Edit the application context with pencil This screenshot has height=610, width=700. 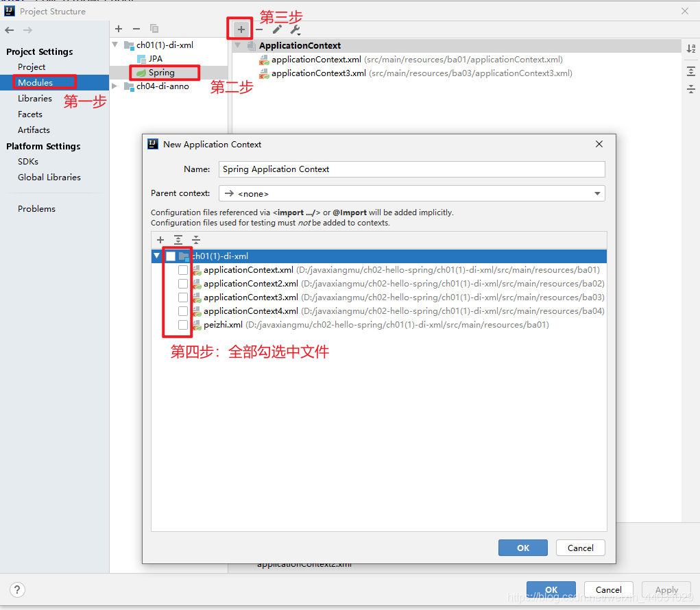point(277,29)
